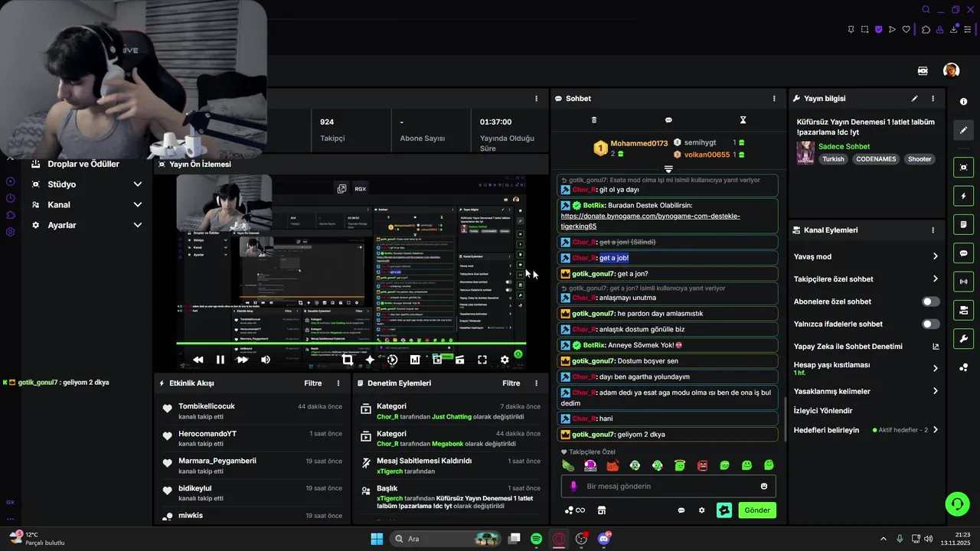
Task: Open browser downloads icon
Action: 954,30
